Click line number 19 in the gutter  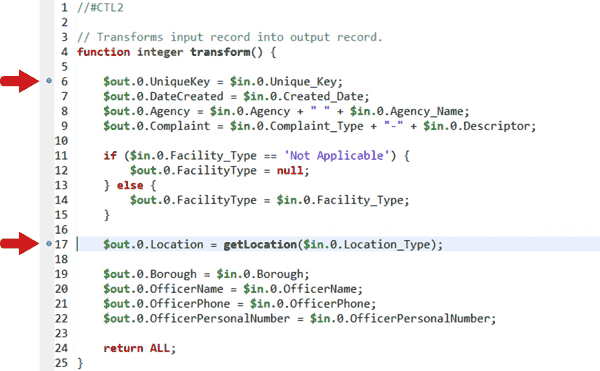61,274
